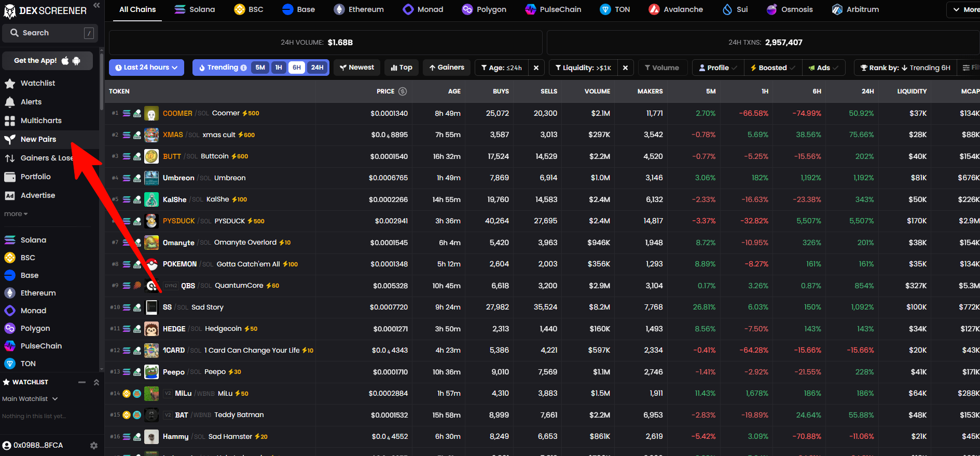Viewport: 980px width, 456px height.
Task: Open Multicharts from the sidebar
Action: pos(40,120)
